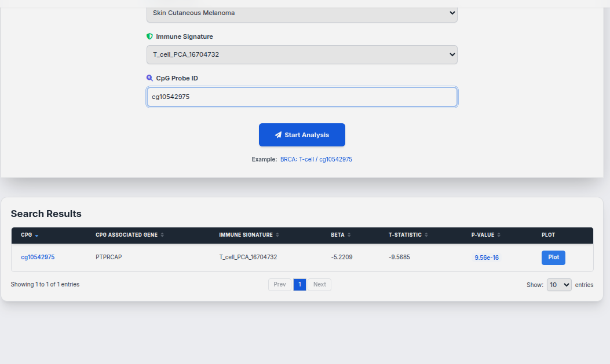Click sort arrows beside T-Statistic header
This screenshot has height=364, width=610.
(426, 235)
